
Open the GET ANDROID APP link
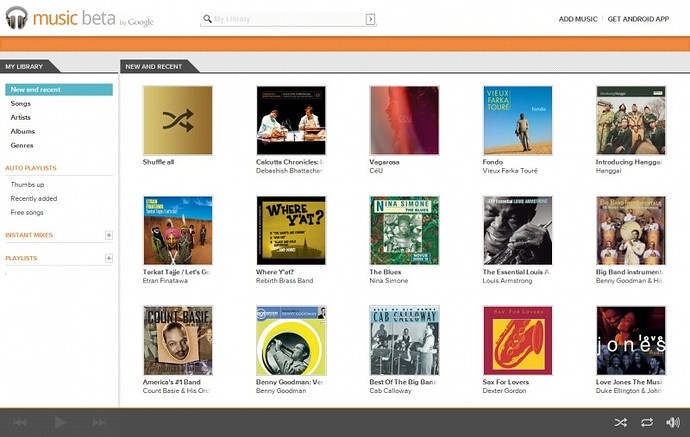[x=638, y=19]
